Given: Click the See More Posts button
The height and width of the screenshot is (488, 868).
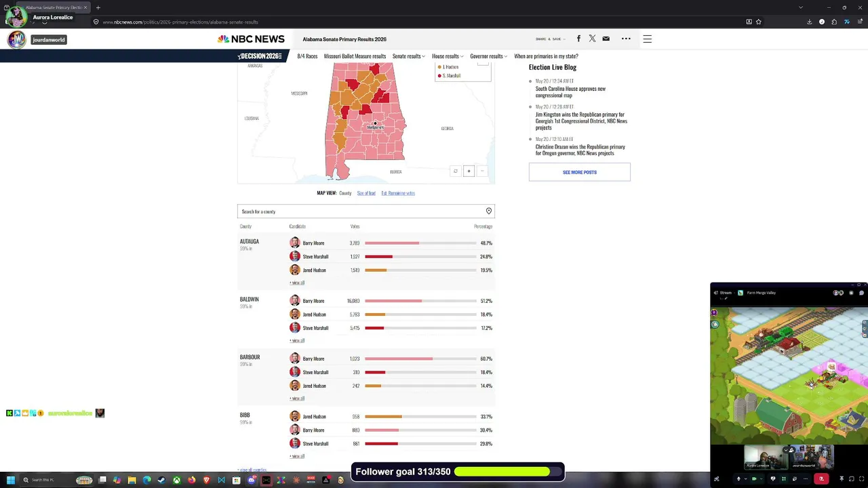Looking at the screenshot, I should 580,172.
